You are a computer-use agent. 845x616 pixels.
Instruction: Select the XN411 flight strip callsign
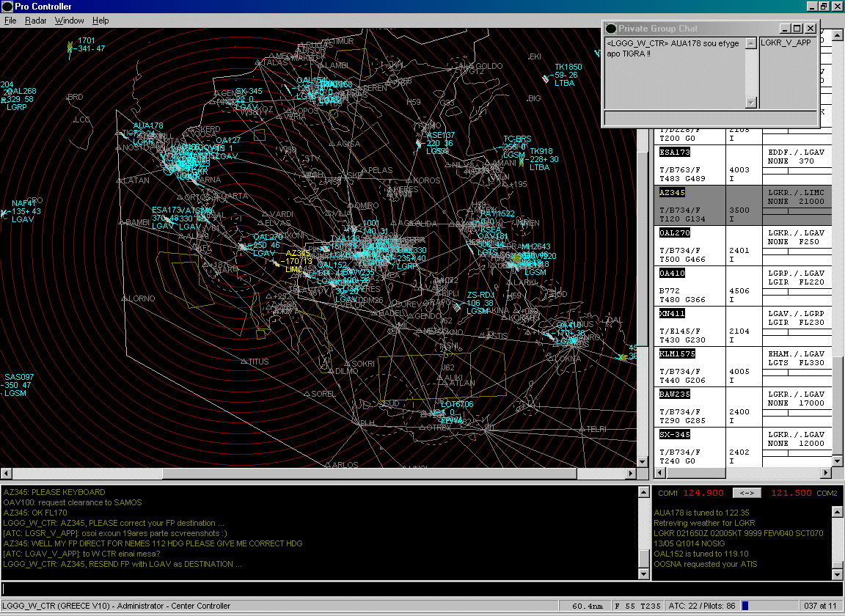coord(672,313)
